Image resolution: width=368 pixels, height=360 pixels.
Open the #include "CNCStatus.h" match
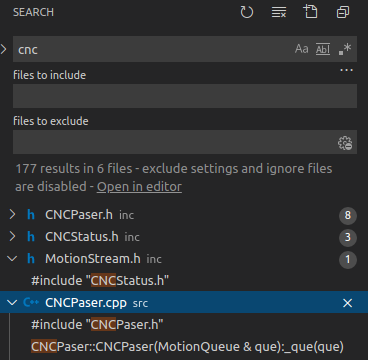(100, 281)
